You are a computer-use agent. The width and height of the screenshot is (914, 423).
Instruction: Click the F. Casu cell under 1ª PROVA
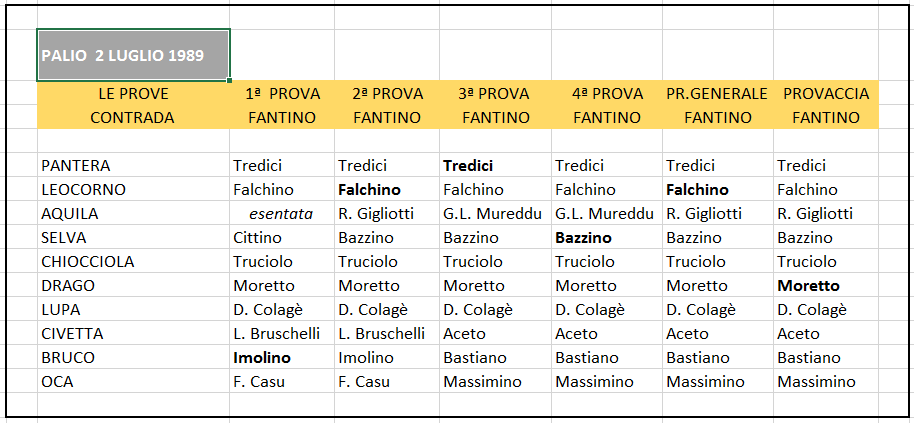point(282,382)
